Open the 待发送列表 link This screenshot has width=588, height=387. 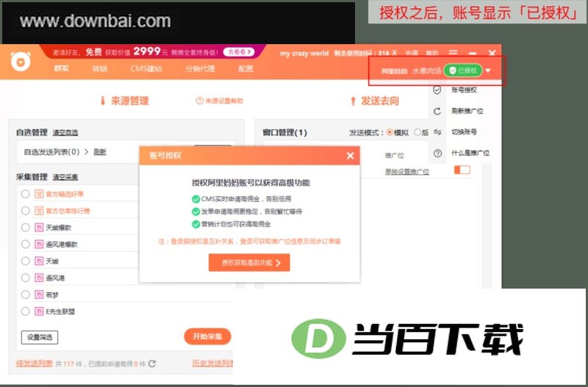[x=34, y=364]
